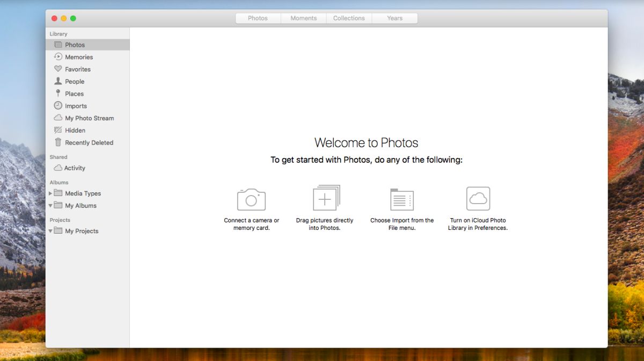The image size is (644, 361).
Task: Collapse the My Projects disclosure triangle
Action: click(x=50, y=231)
